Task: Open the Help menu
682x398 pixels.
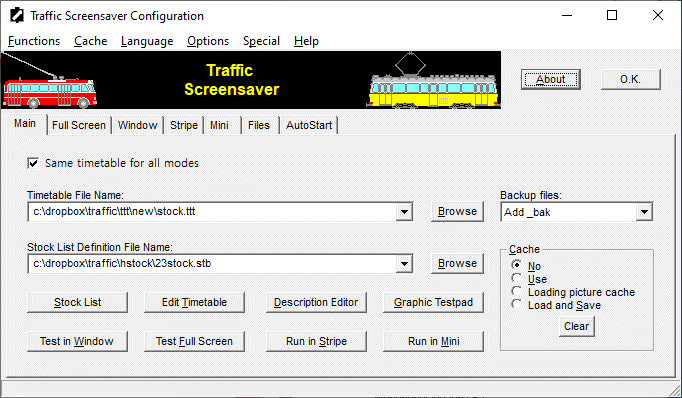Action: (306, 41)
